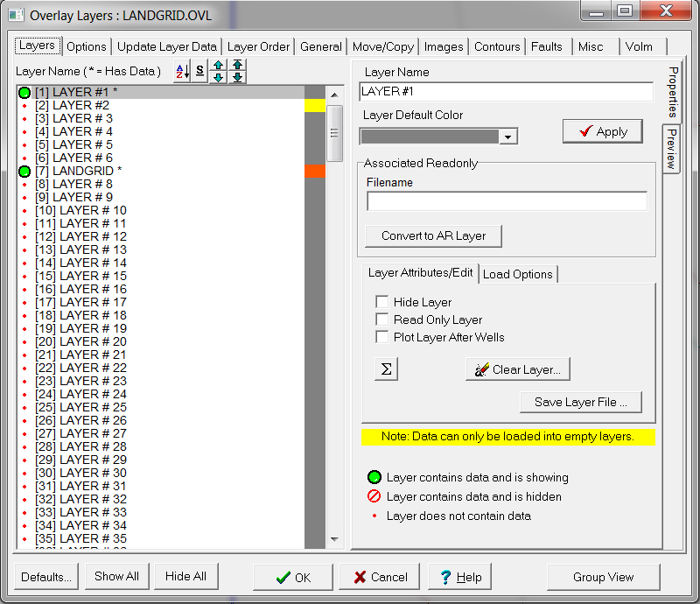Viewport: 700px width, 604px height.
Task: Click the green status circle for LANDGRID
Action: pos(24,172)
